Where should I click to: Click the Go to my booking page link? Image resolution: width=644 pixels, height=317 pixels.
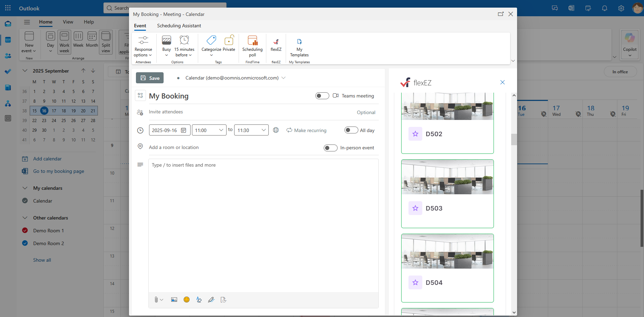click(x=58, y=171)
